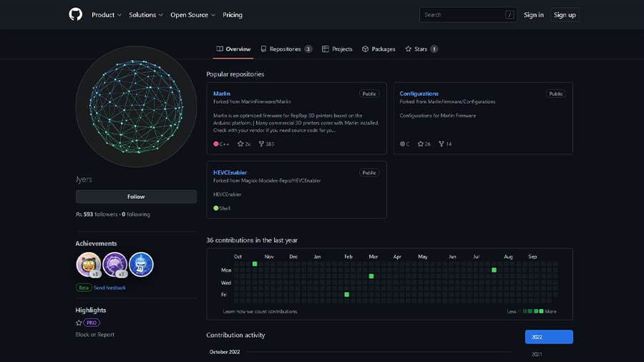Click the Repositories repo icon
The image size is (644, 362).
tap(263, 49)
